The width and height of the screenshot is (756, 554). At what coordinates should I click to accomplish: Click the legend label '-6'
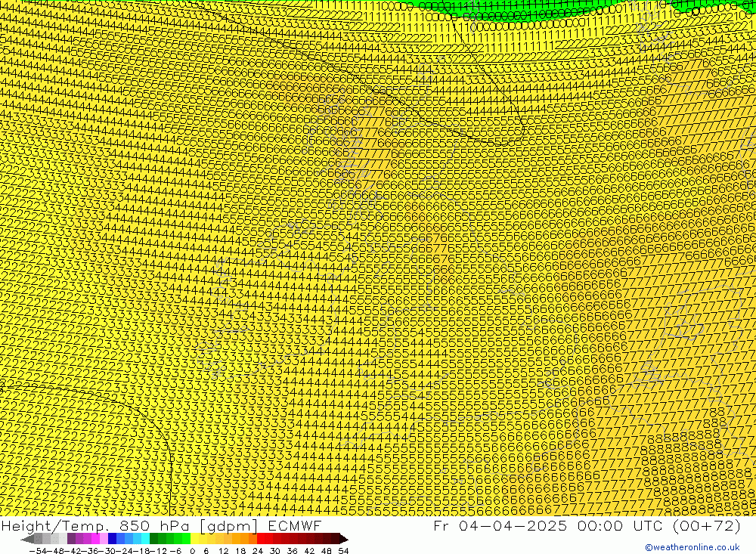click(176, 551)
